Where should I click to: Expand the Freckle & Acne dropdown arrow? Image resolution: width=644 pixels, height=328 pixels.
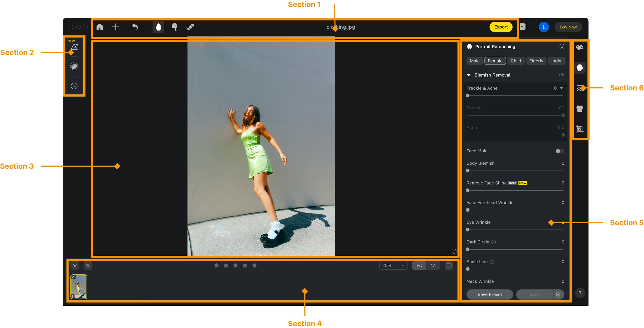pyautogui.click(x=562, y=88)
